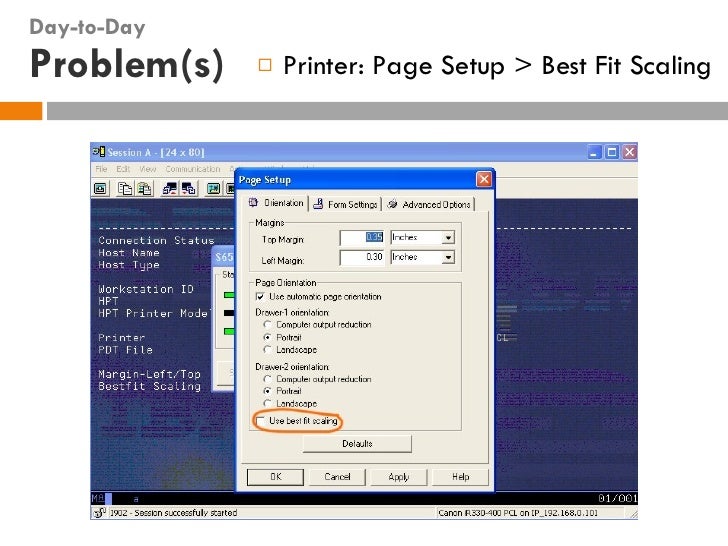This screenshot has width=728, height=546.
Task: Open the Edit menu in Session A
Action: coord(123,169)
